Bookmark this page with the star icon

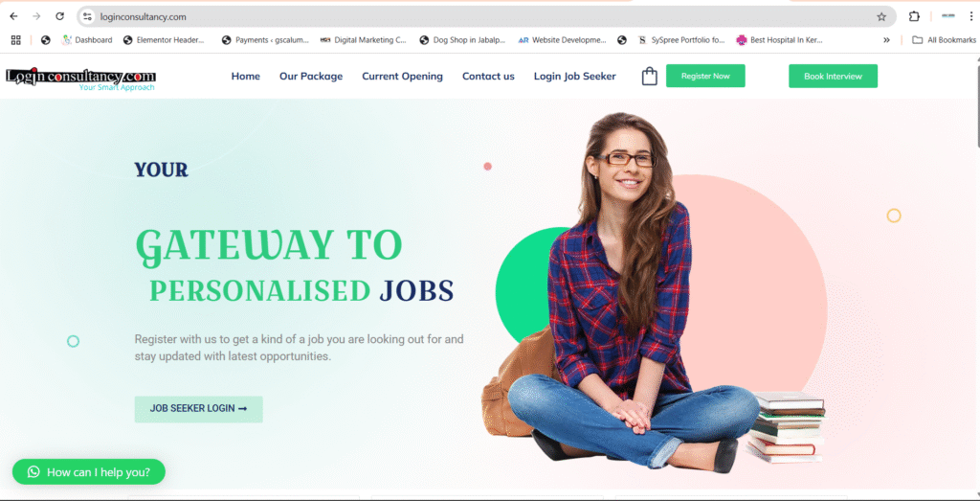pyautogui.click(x=881, y=17)
